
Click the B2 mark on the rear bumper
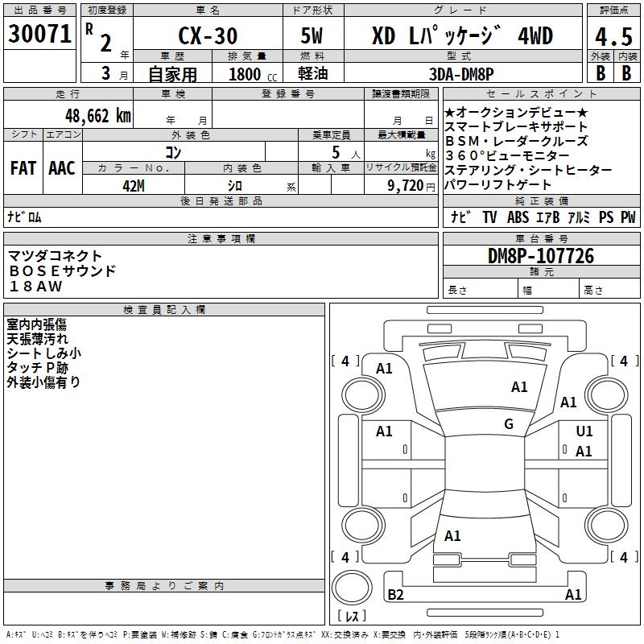pos(395,594)
